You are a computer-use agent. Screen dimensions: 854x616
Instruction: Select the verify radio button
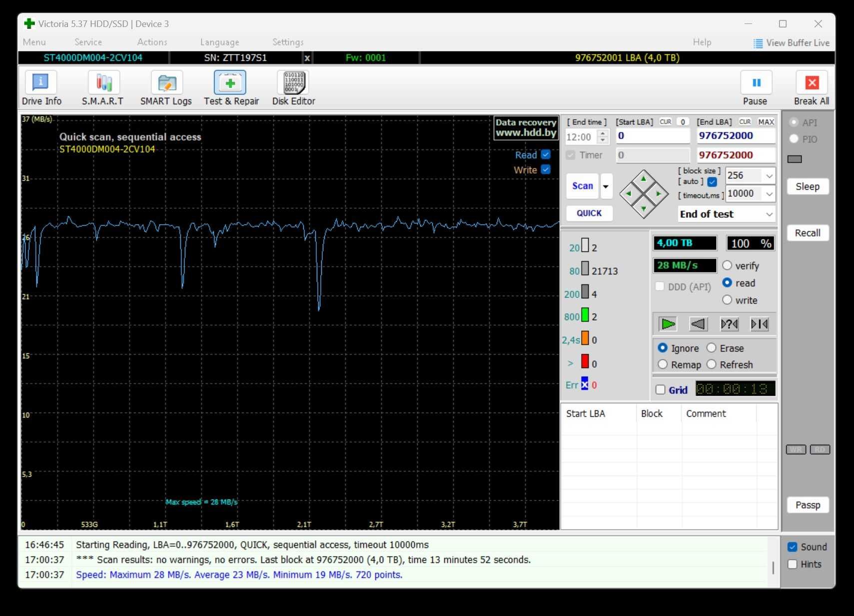pos(727,265)
